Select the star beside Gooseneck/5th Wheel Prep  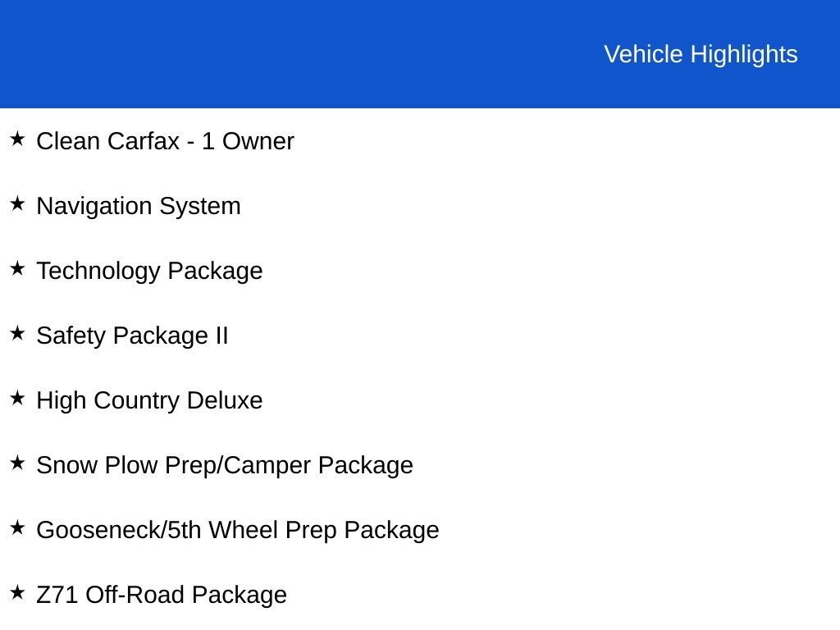point(17,527)
